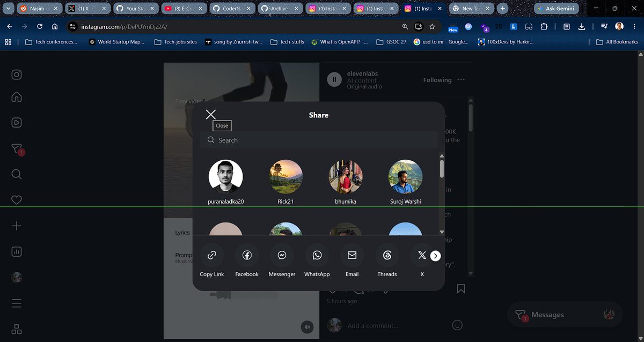Open dashboard chart icon in sidebar

(x=17, y=251)
